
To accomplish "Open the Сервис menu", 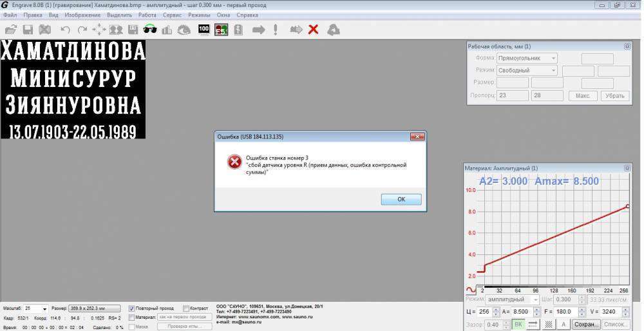I will click(x=172, y=14).
